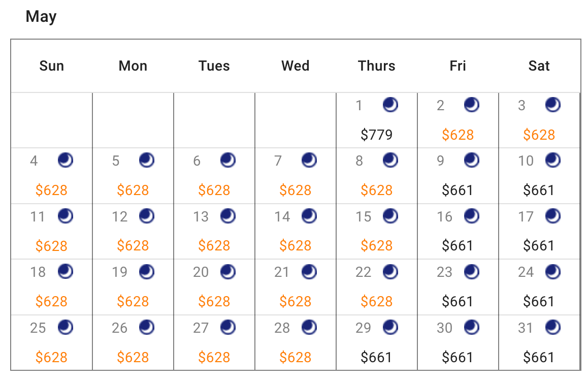Click the Thurs column header
Image resolution: width=588 pixels, height=382 pixels.
point(376,66)
